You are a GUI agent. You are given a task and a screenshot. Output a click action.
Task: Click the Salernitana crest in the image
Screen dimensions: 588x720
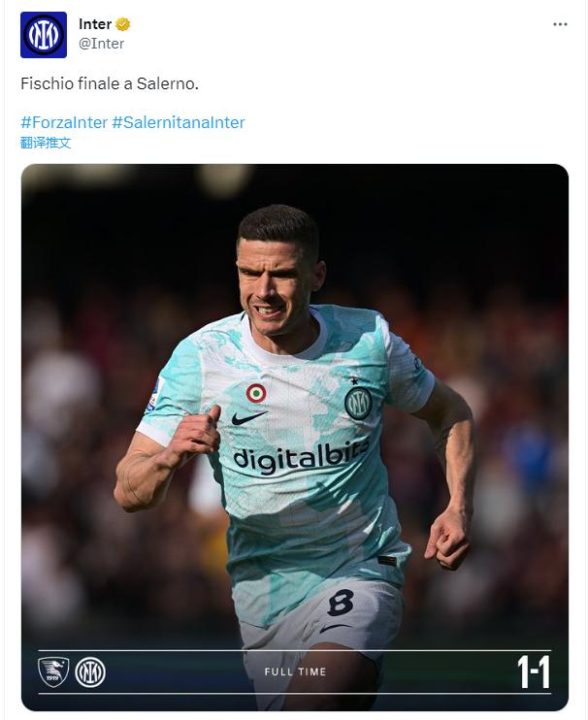[x=52, y=671]
